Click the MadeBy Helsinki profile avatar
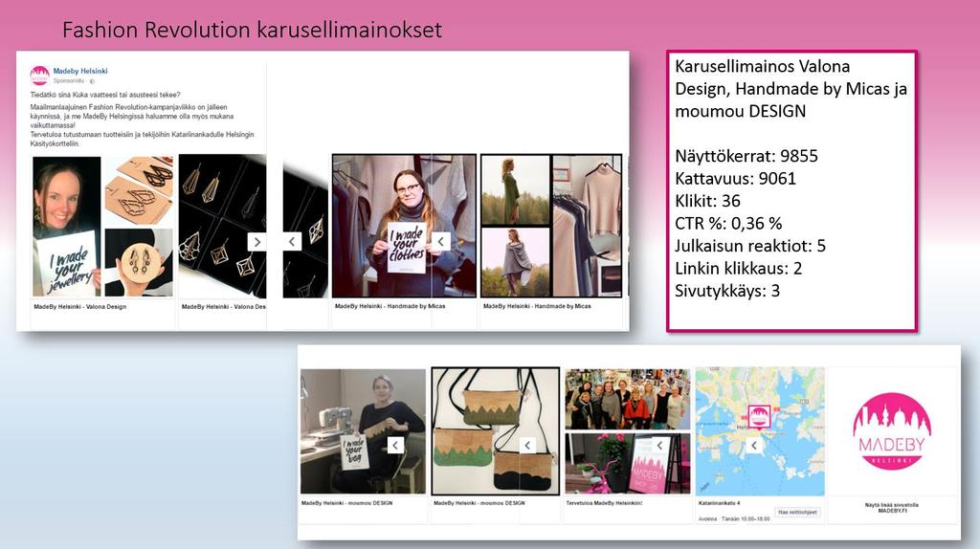980x549 pixels. click(x=39, y=76)
